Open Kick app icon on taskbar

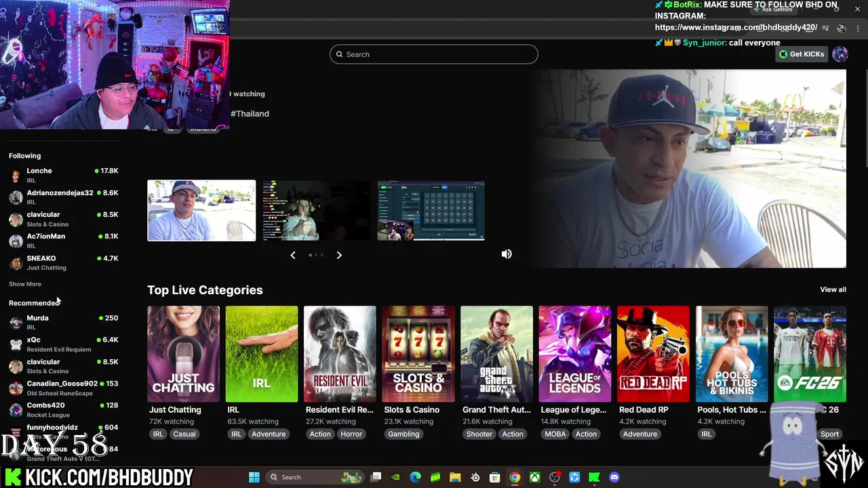[595, 477]
